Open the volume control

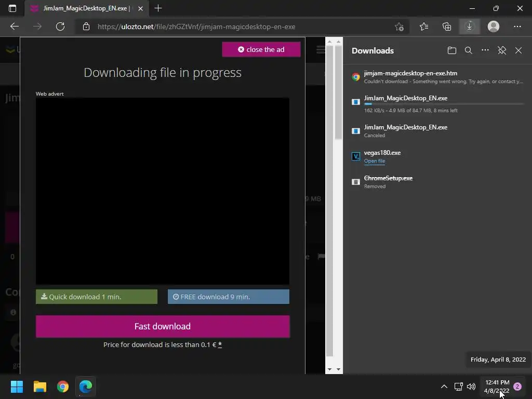(471, 387)
